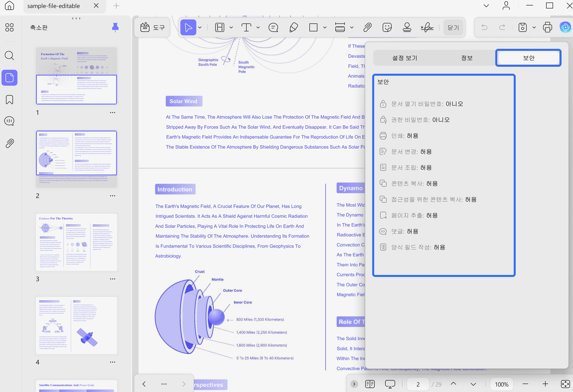
Task: Open the page layout view icon
Action: point(370,384)
